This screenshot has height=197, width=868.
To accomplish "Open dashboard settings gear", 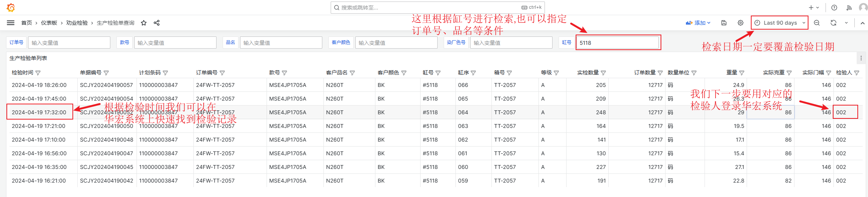I will click(x=741, y=23).
